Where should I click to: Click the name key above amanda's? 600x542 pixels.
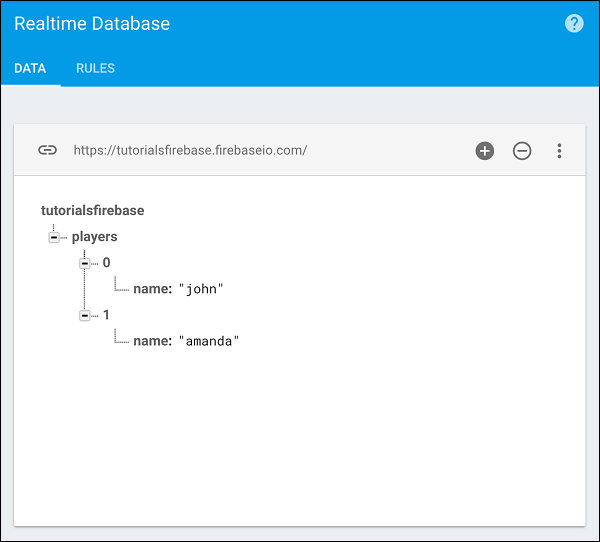coord(152,289)
